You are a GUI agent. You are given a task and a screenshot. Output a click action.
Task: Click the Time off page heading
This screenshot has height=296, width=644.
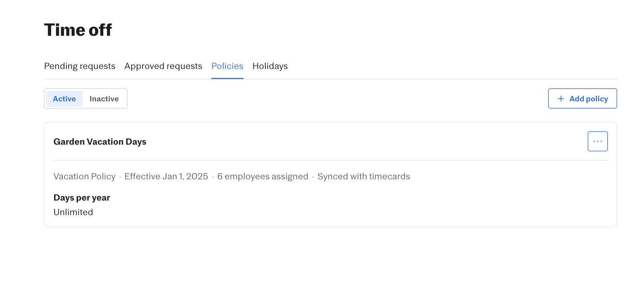pos(78,29)
